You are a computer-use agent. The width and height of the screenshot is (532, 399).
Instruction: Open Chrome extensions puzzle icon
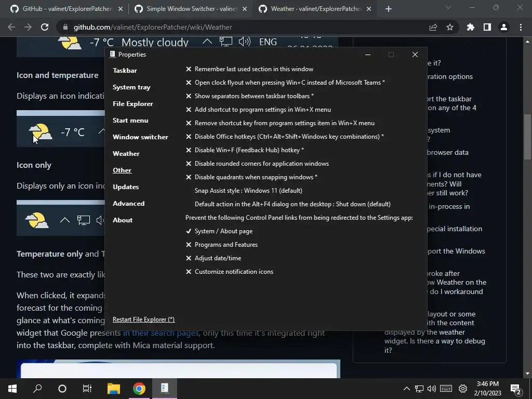point(471,27)
